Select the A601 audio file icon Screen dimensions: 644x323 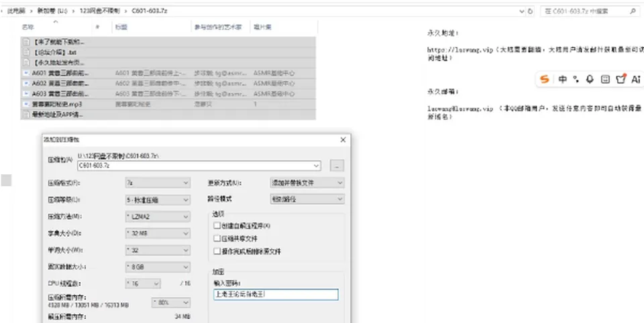click(x=26, y=73)
